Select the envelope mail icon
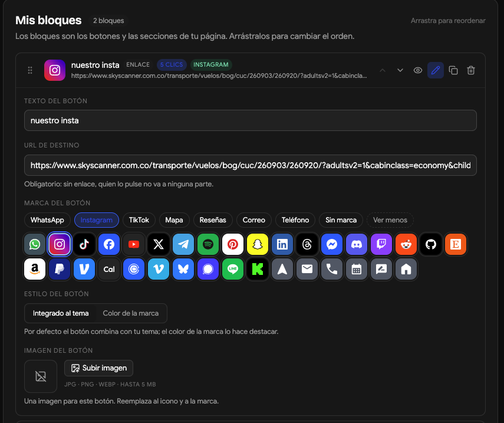 click(x=307, y=269)
